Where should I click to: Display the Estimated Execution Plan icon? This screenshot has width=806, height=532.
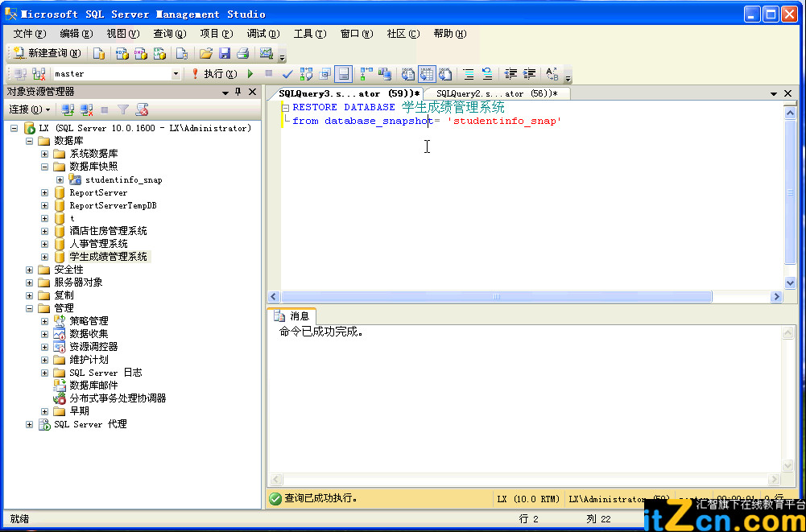tap(306, 74)
